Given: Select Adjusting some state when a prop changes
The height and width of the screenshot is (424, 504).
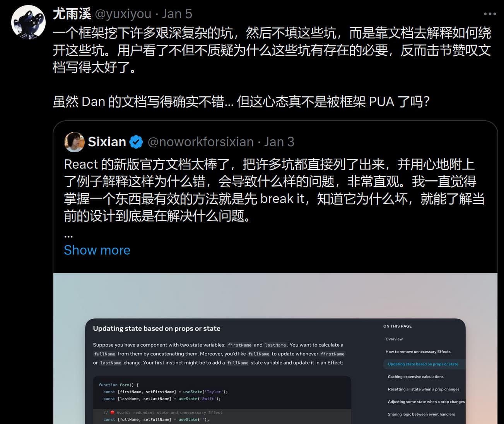Looking at the screenshot, I should 426,402.
